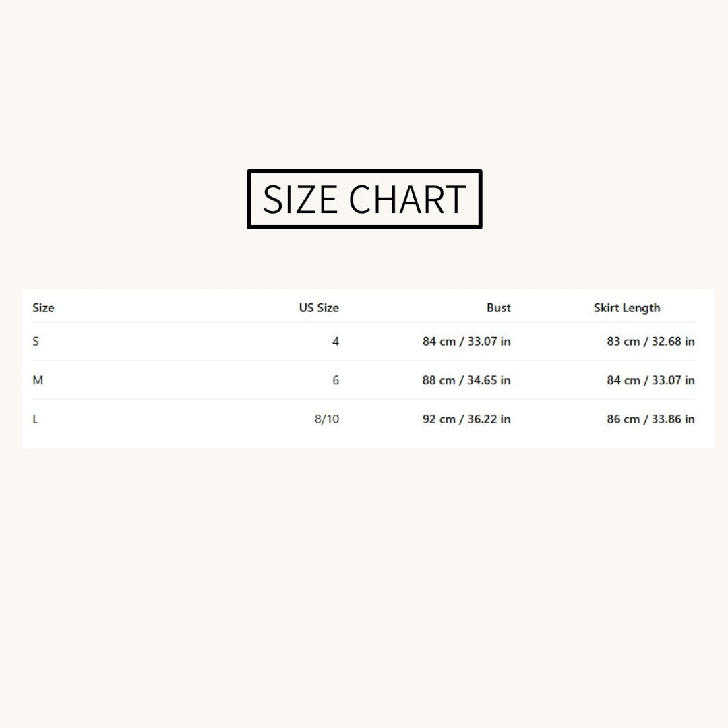Select bust value 92 cm / 36.22 in

click(x=466, y=419)
